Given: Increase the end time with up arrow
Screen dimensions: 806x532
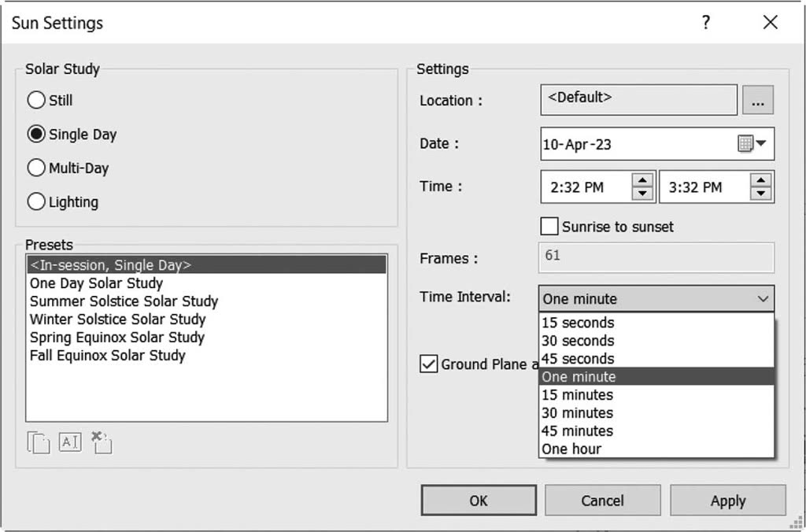Looking at the screenshot, I should (761, 180).
